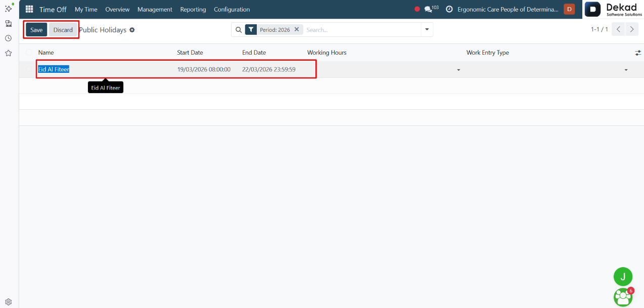Viewport: 644px width, 308px height.
Task: Expand the search options dropdown toggle
Action: point(427,30)
